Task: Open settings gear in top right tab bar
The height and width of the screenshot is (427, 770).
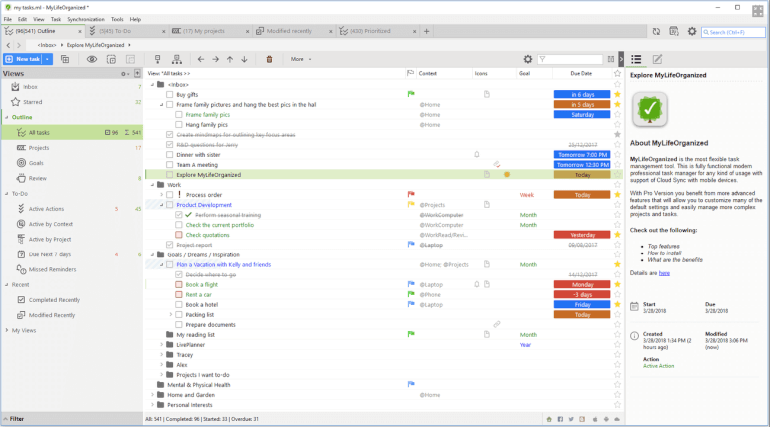Action: tap(692, 31)
